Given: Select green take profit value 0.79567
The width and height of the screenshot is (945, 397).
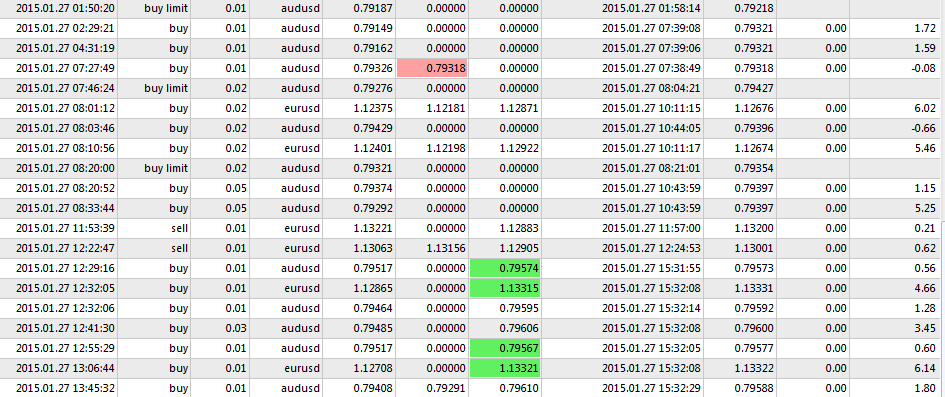Looking at the screenshot, I should [504, 348].
